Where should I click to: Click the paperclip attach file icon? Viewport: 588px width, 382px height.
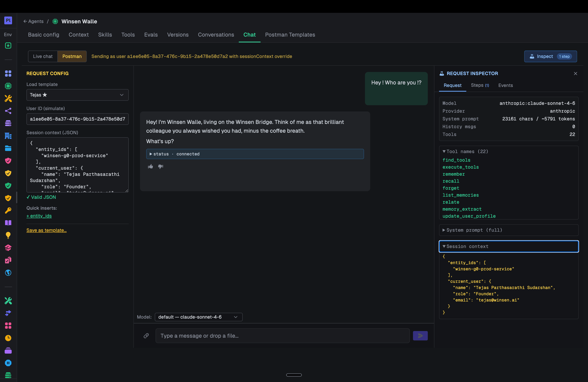[x=146, y=336]
